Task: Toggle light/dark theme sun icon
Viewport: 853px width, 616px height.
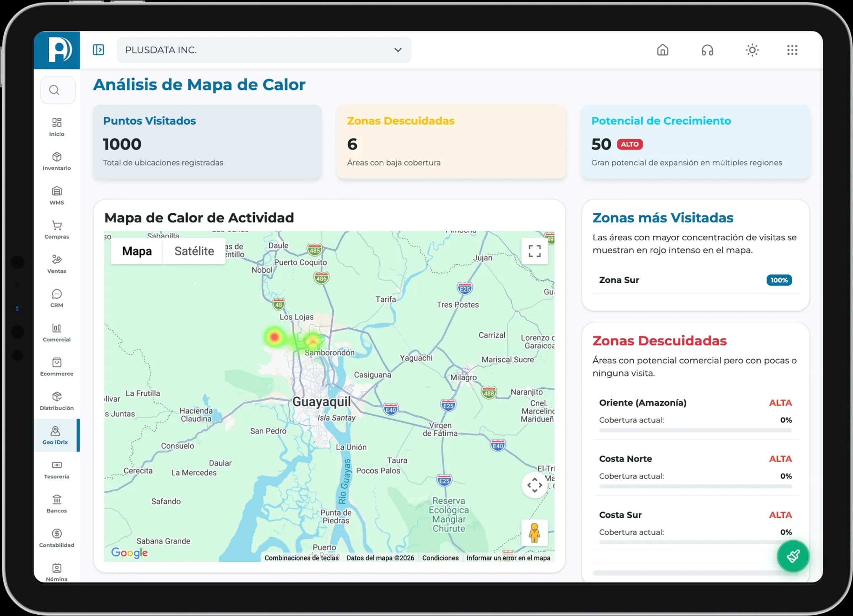Action: [x=752, y=50]
